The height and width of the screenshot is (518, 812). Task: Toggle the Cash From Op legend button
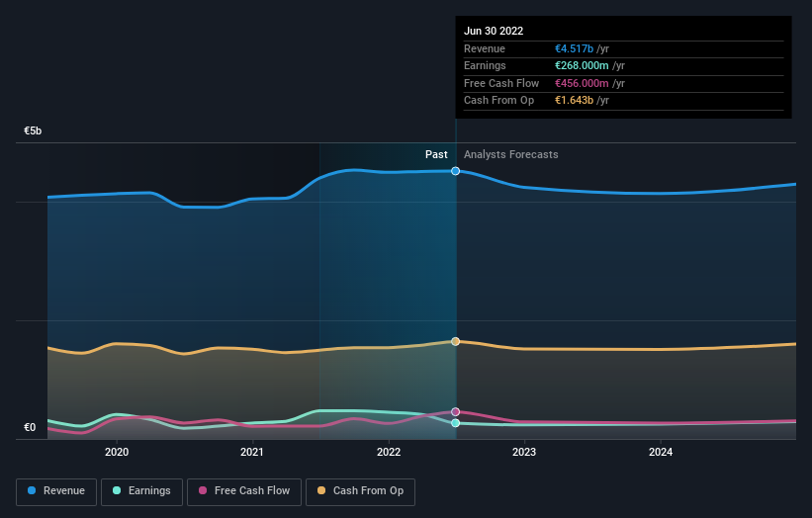360,491
